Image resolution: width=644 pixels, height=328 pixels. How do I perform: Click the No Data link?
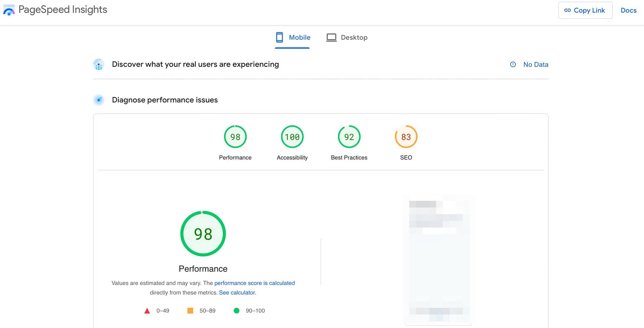[536, 65]
